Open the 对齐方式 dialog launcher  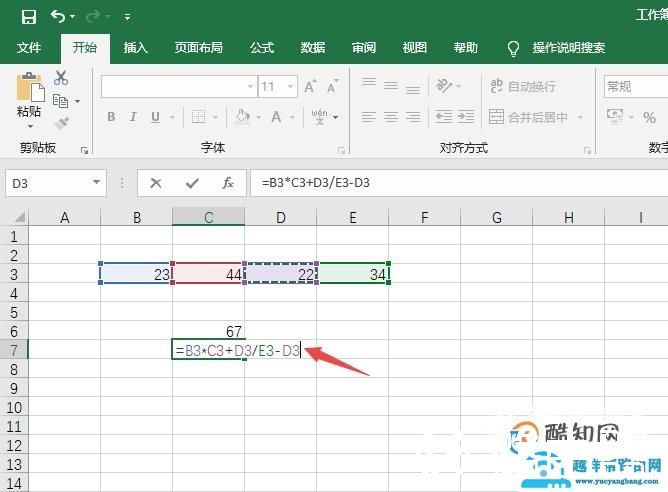point(587,150)
